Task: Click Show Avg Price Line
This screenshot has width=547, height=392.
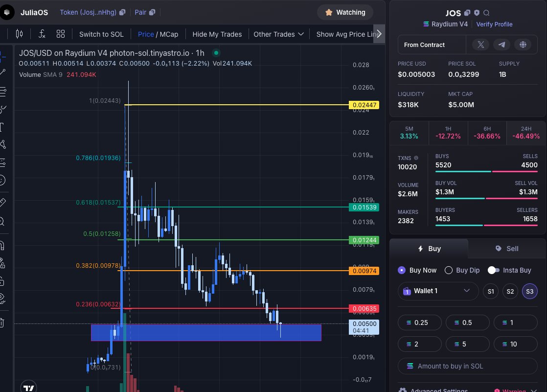Action: tap(344, 34)
